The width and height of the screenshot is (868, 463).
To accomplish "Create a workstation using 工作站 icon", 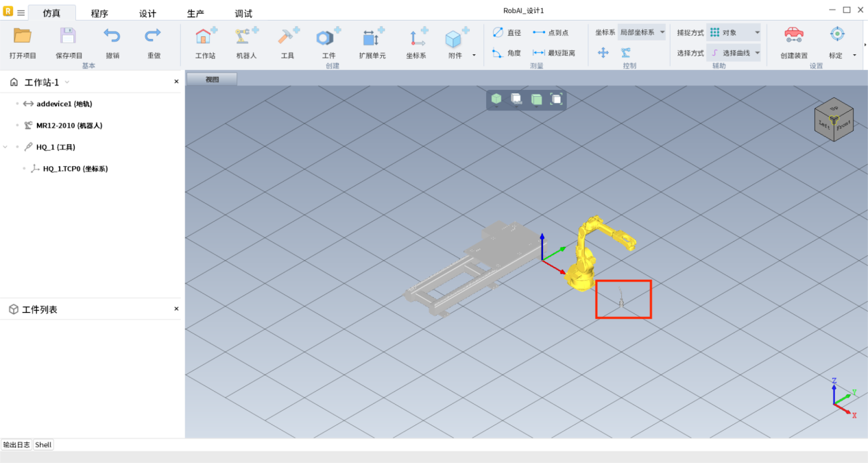I will [x=204, y=38].
